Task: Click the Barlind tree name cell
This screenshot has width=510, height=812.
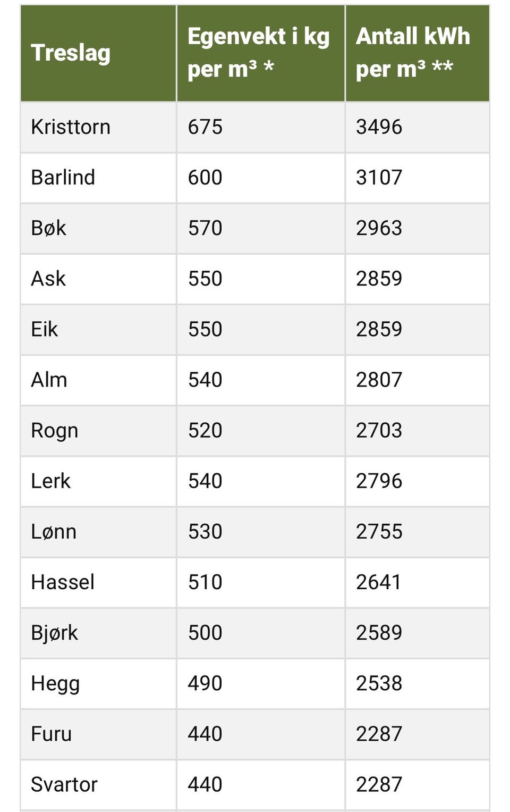Action: (x=63, y=178)
